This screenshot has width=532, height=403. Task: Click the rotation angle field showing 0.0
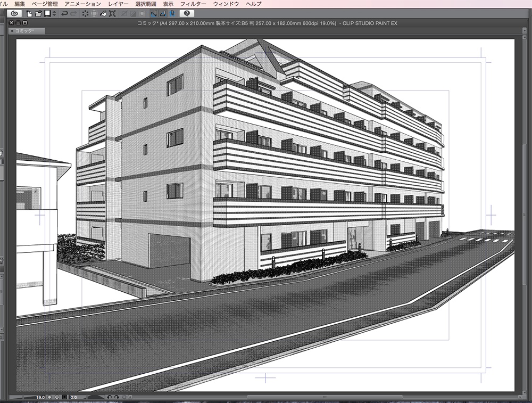[74, 397]
